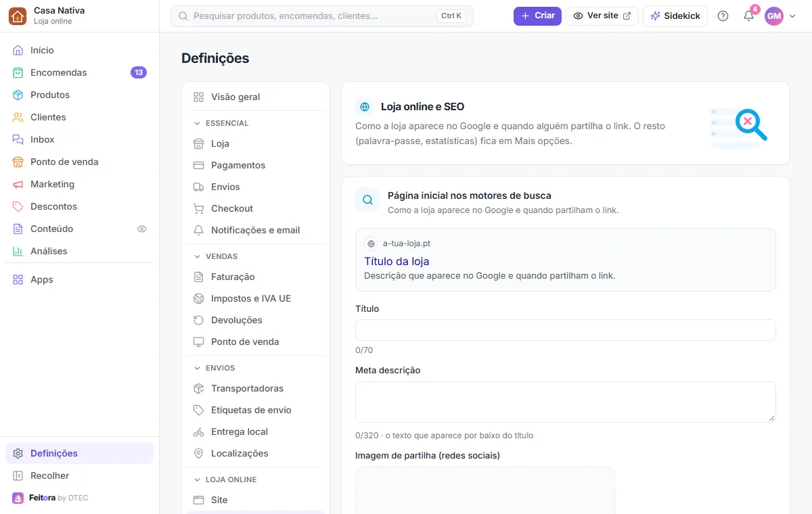Open Encomendas in the main sidebar
The width and height of the screenshot is (812, 514).
click(79, 72)
